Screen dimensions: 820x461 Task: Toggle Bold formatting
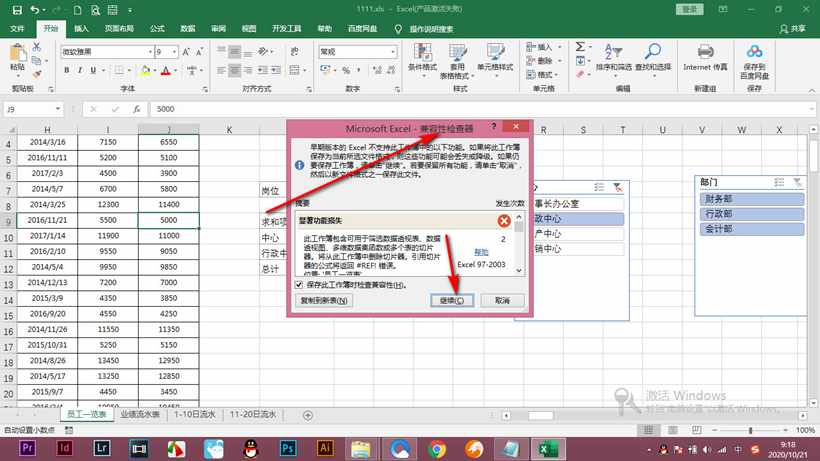(66, 70)
